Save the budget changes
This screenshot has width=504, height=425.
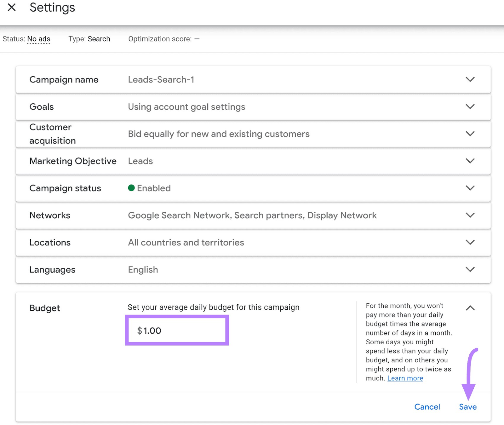pyautogui.click(x=467, y=407)
